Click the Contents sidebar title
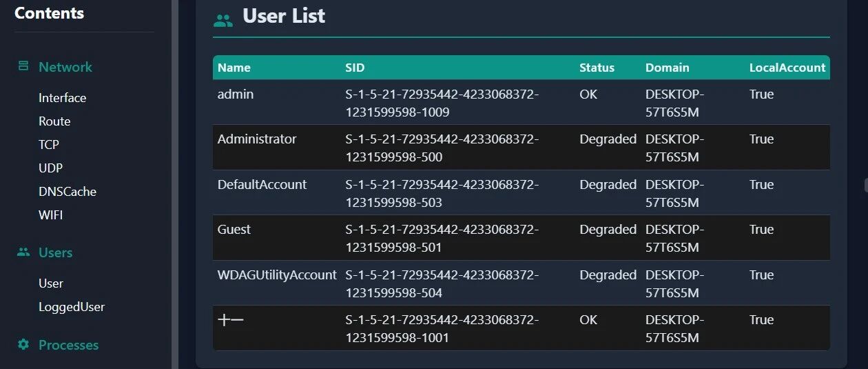 [49, 13]
